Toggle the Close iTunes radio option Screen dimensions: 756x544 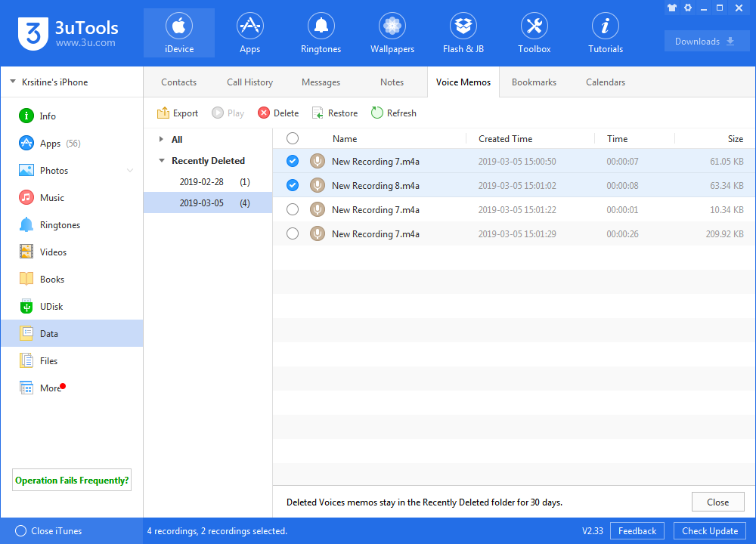pos(20,530)
